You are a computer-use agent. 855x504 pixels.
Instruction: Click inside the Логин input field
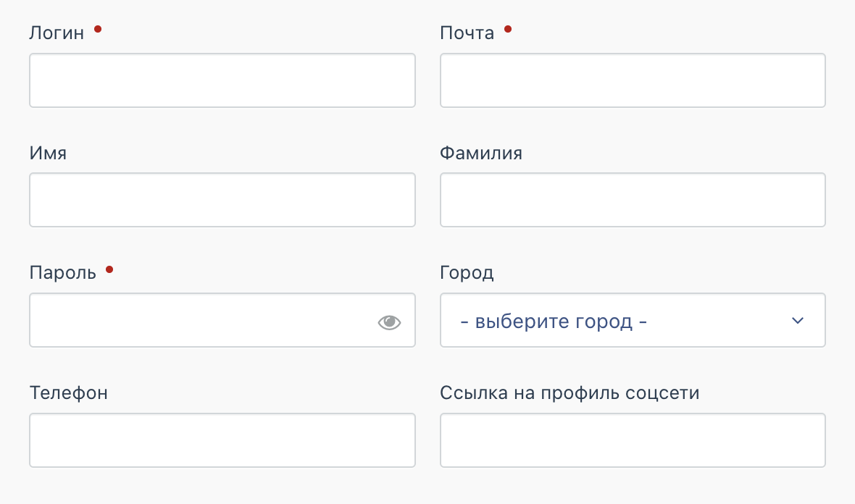coord(222,80)
